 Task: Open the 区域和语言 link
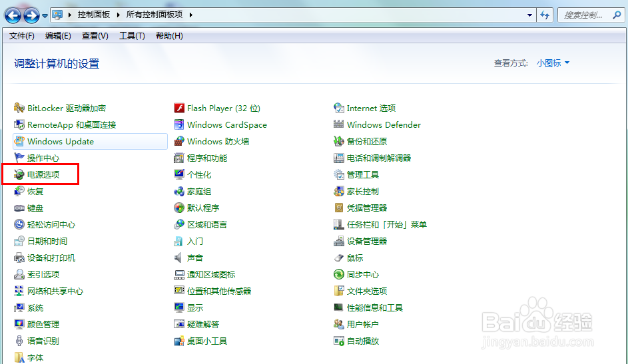[207, 224]
